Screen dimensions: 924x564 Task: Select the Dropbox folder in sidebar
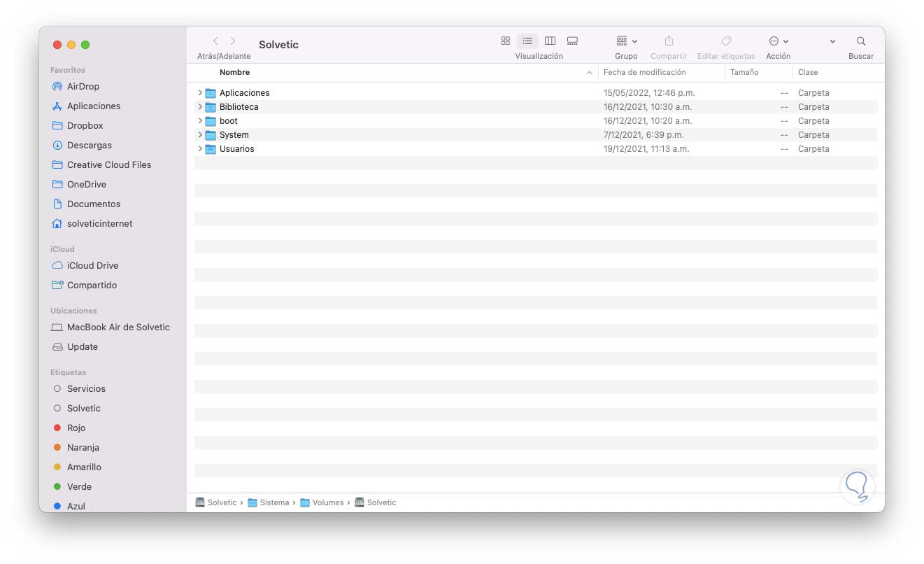(x=78, y=126)
